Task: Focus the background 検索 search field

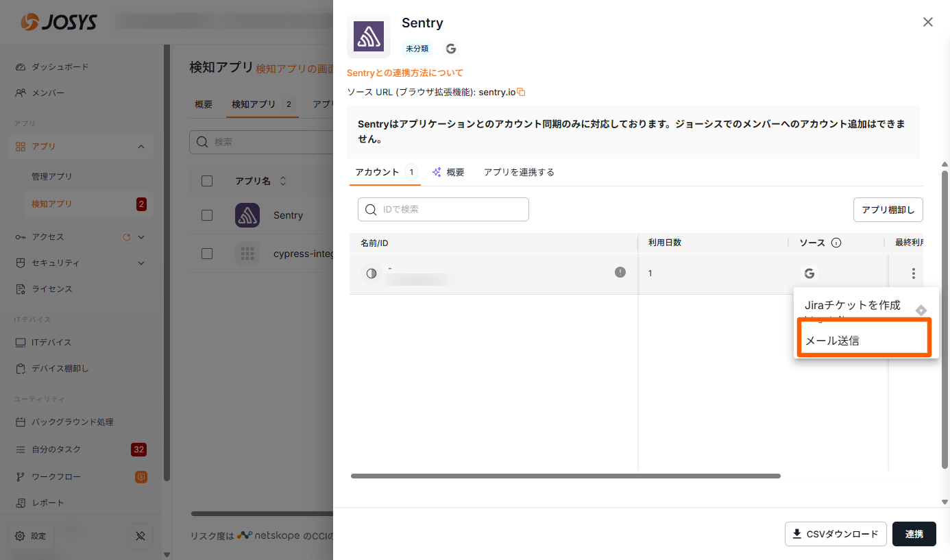Action: (x=260, y=142)
